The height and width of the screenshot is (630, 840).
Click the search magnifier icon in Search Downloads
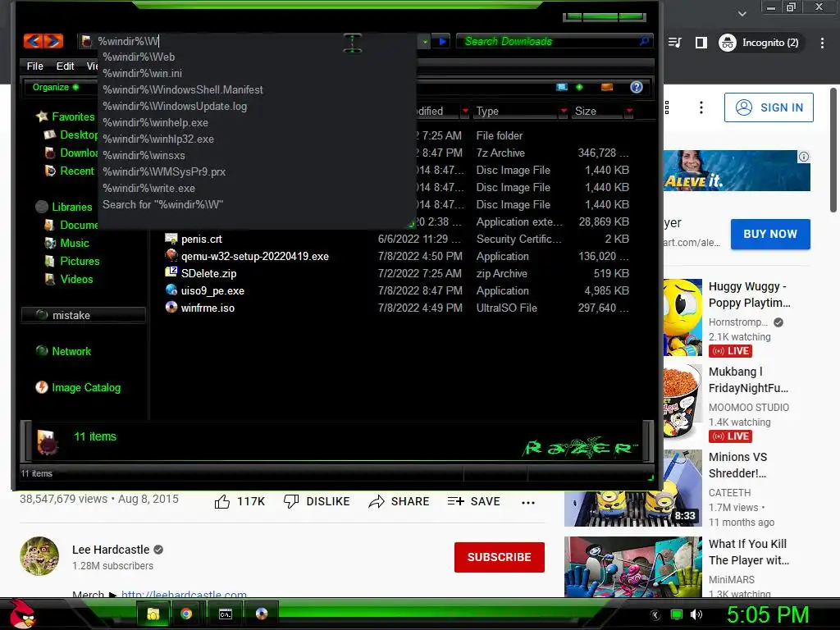pyautogui.click(x=644, y=41)
